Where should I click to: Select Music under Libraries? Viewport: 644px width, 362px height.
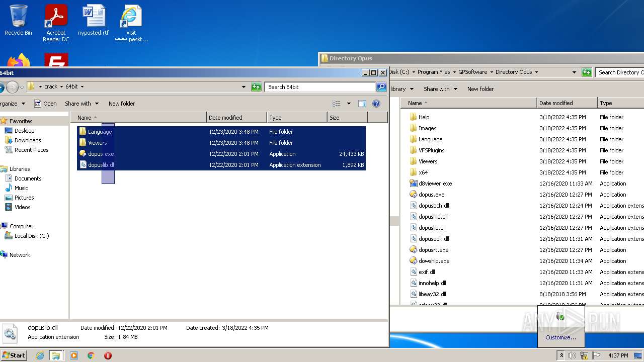21,188
